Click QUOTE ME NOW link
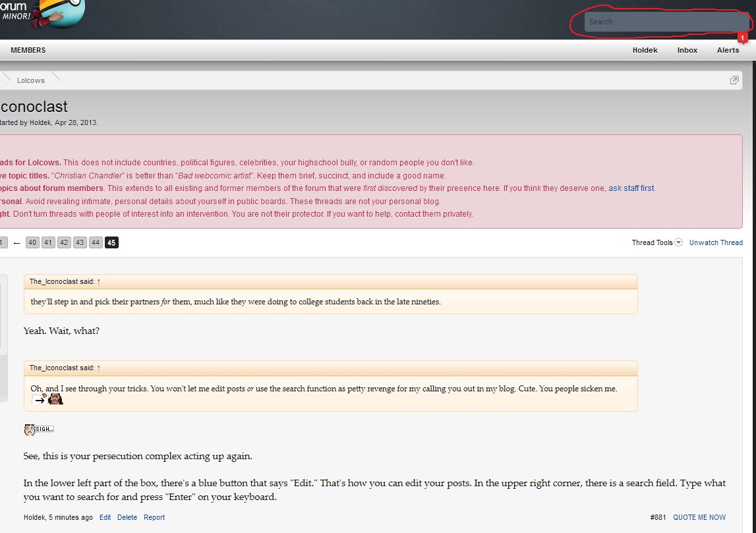Screen dimensions: 756x533 (x=699, y=517)
